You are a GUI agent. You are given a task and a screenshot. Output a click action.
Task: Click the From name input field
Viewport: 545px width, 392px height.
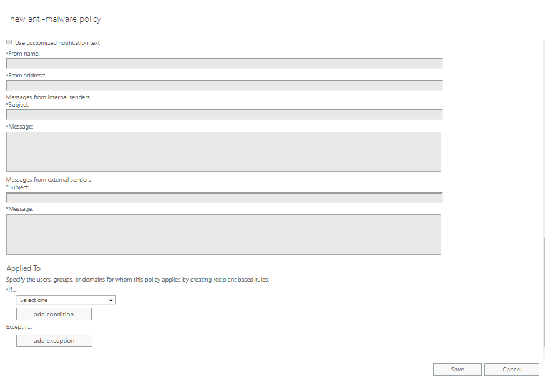pos(224,64)
